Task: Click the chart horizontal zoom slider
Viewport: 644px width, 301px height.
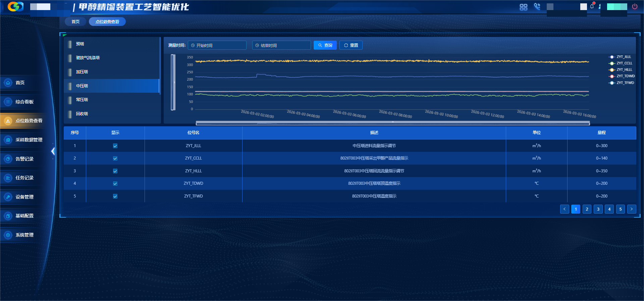Action: coord(392,123)
